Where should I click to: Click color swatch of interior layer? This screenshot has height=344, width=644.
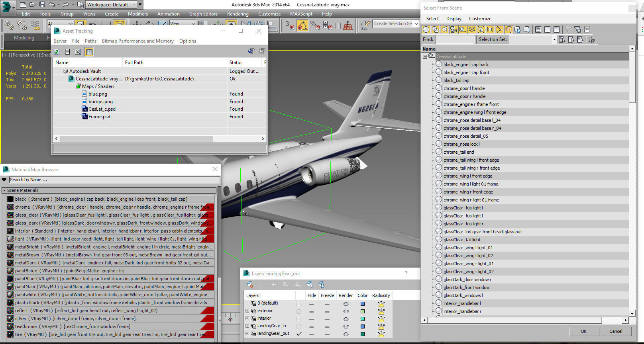(363, 319)
